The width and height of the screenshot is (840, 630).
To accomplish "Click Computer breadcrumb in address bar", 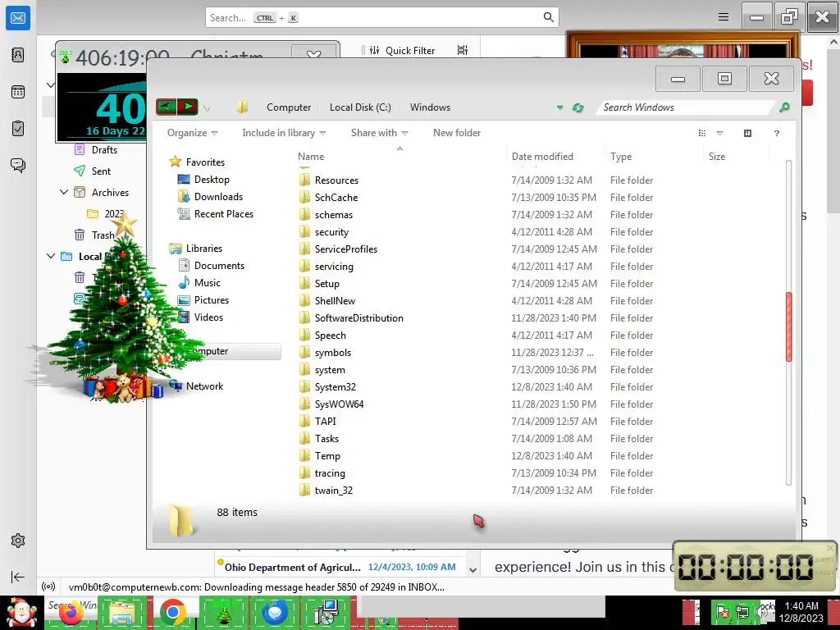I will (289, 107).
